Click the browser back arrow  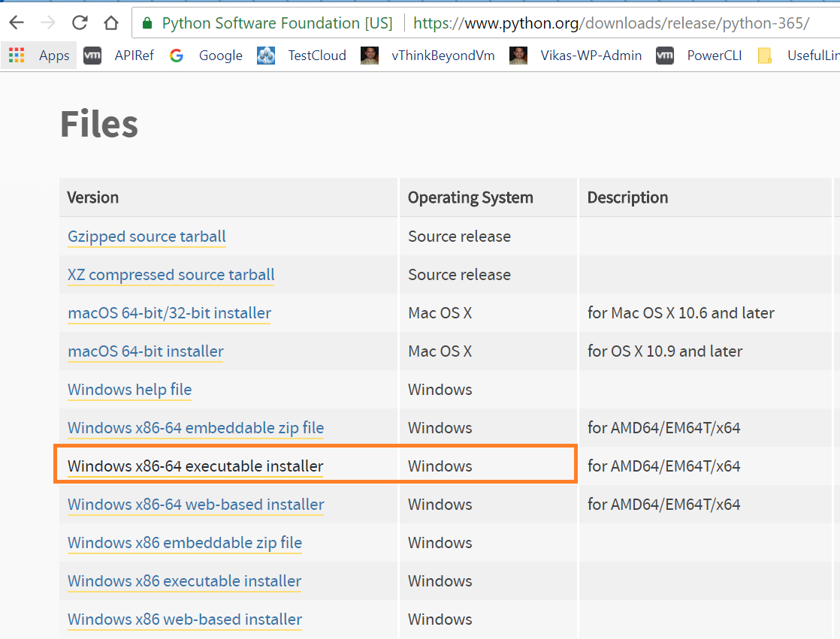tap(17, 23)
